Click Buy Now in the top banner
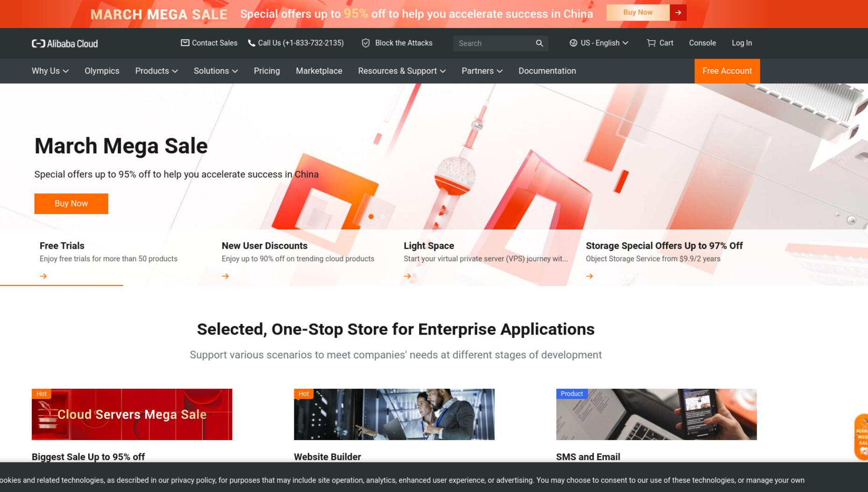 (638, 13)
